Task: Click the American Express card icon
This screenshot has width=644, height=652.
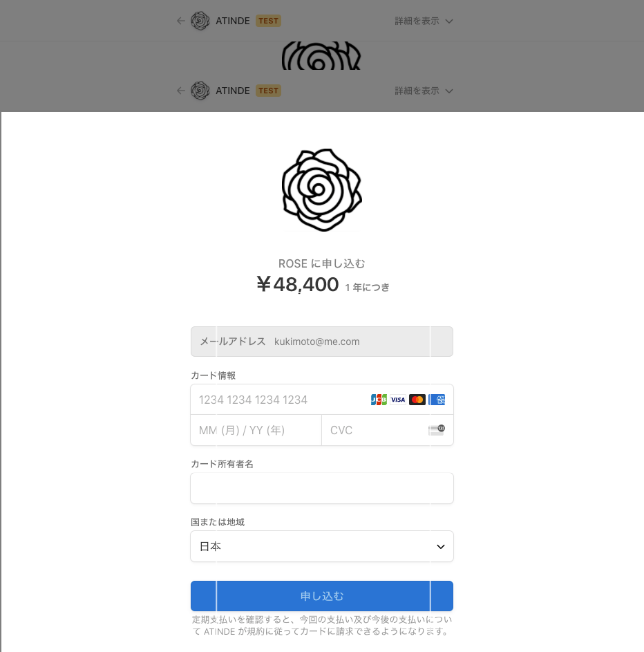Action: 437,400
